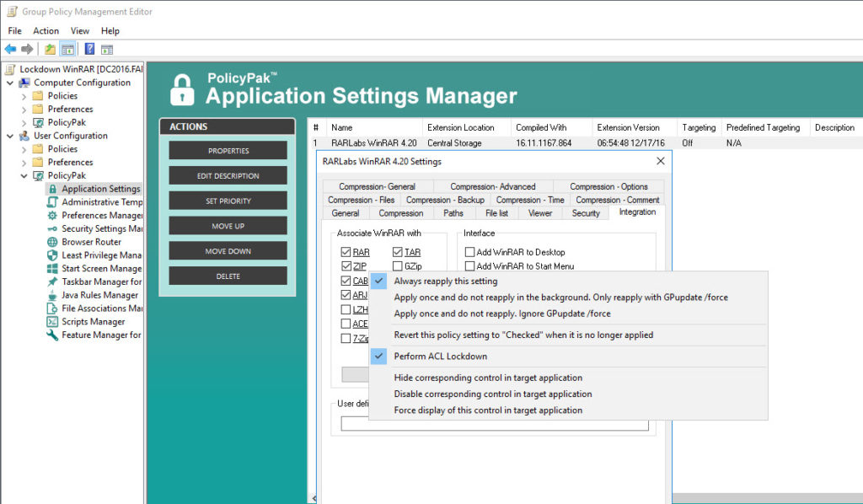Switch to the Security tab
The width and height of the screenshot is (863, 504).
[x=586, y=213]
